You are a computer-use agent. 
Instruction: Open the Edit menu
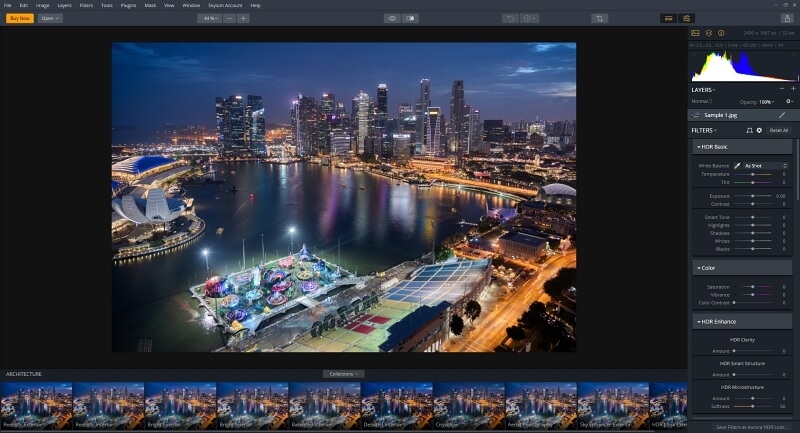tap(23, 5)
